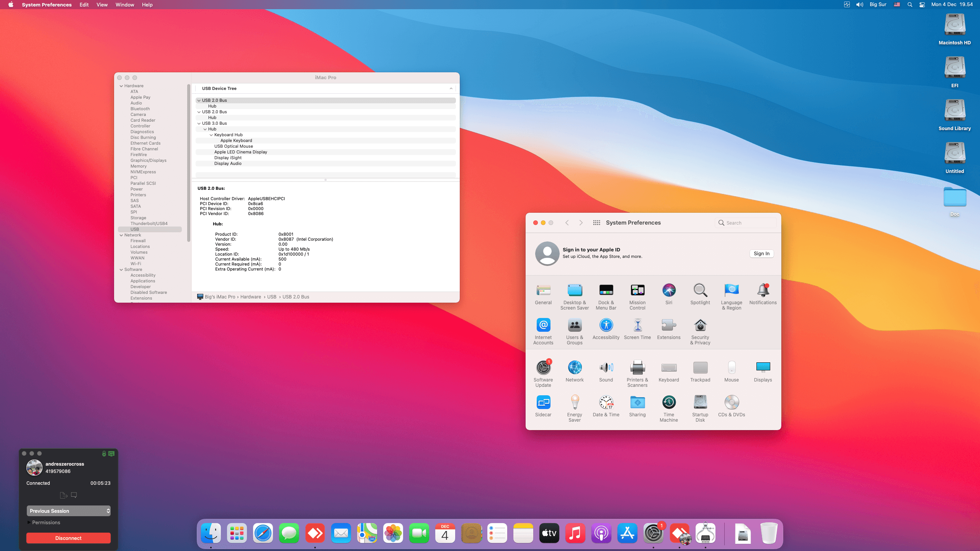Open Users & Groups preferences
Image resolution: width=980 pixels, height=551 pixels.
(x=575, y=331)
